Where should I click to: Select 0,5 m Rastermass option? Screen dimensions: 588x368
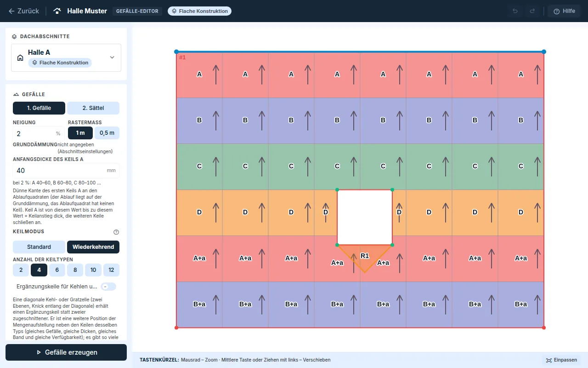point(107,133)
